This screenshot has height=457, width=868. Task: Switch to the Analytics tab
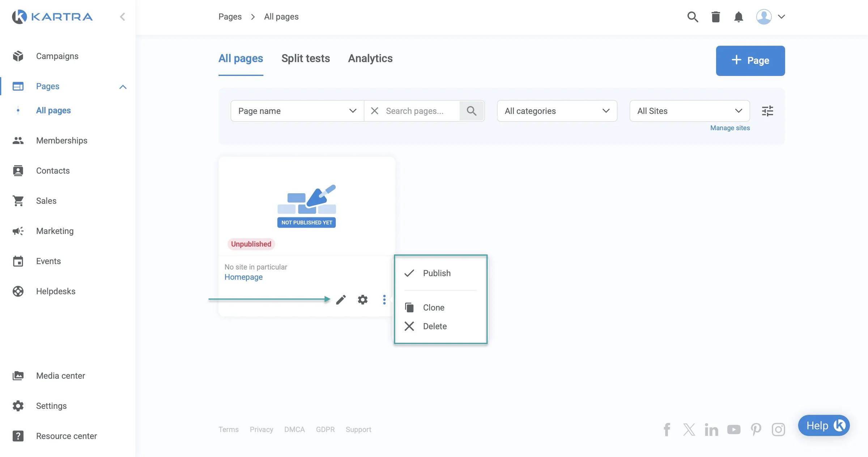coord(370,59)
